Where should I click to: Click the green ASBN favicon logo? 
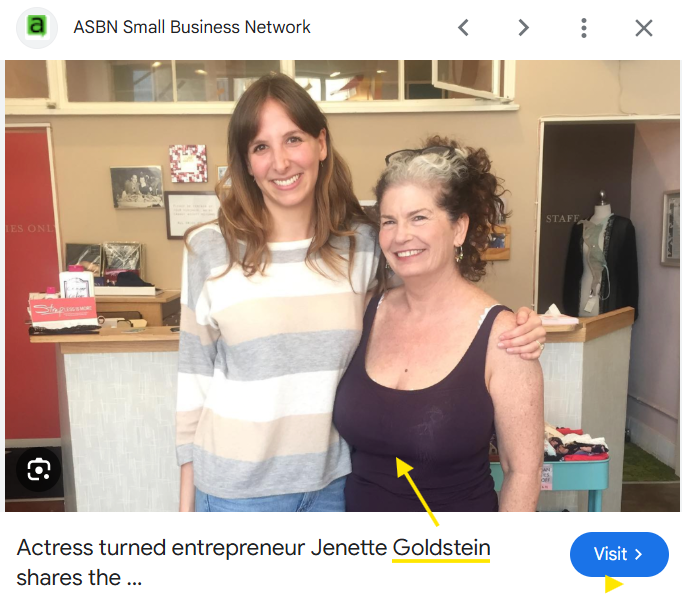[37, 27]
